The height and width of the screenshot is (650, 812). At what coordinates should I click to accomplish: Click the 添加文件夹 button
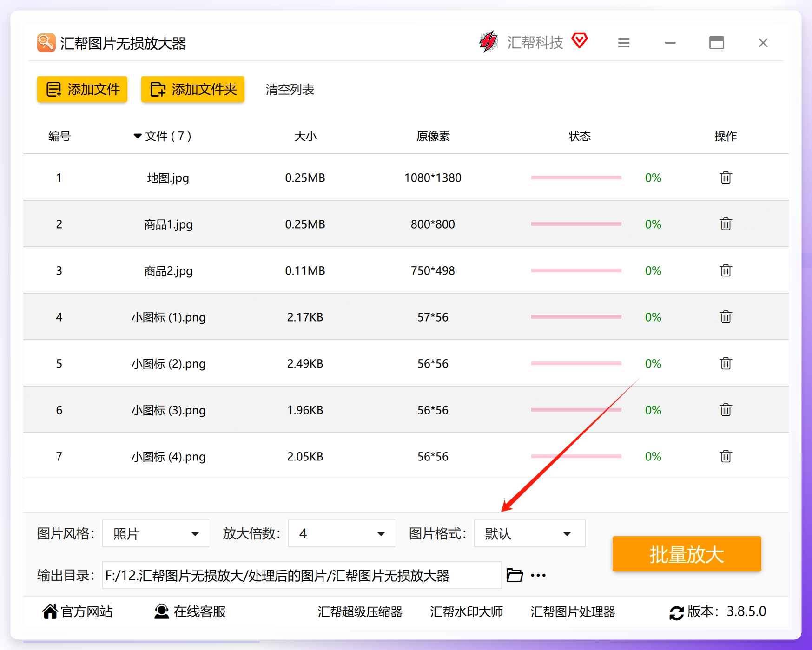pos(193,89)
